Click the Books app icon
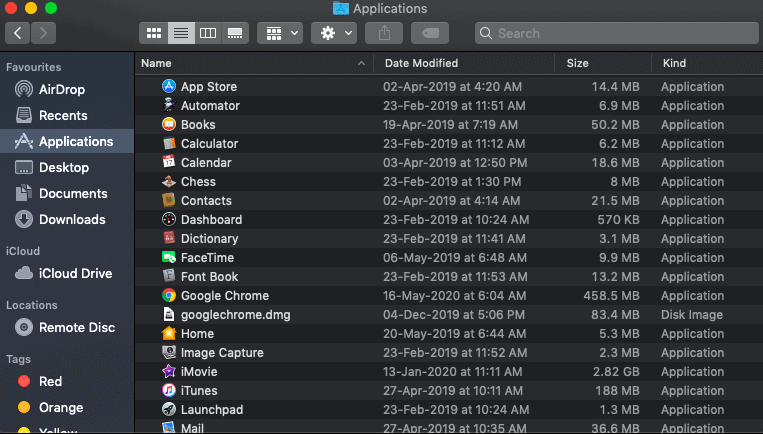 (x=168, y=124)
